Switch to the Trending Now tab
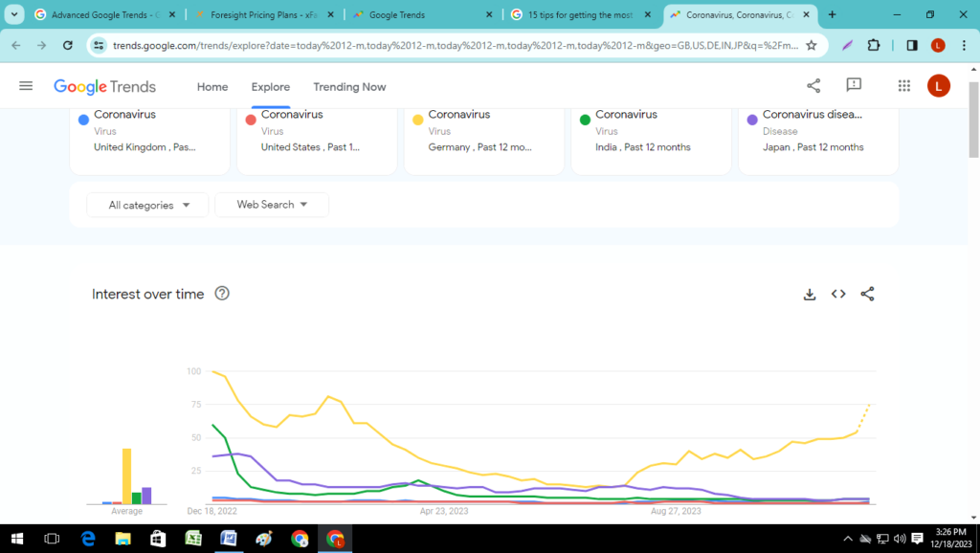This screenshot has height=553, width=980. pyautogui.click(x=349, y=87)
